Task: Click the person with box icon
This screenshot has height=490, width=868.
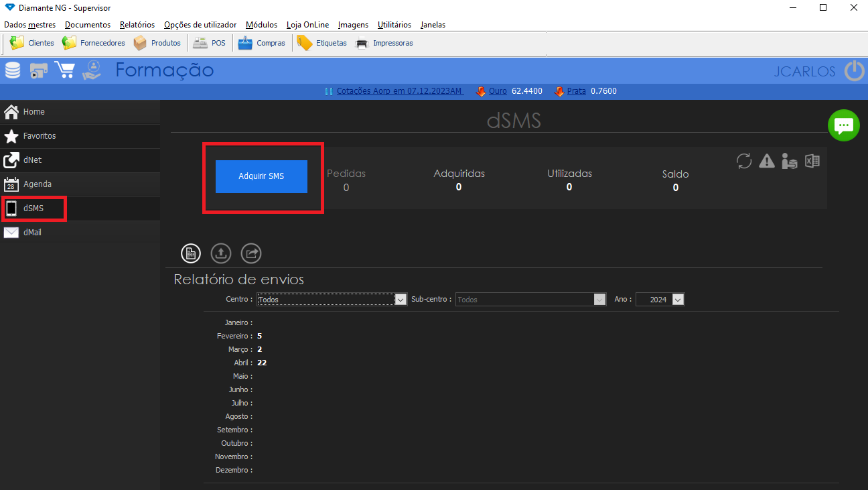Action: [x=790, y=161]
